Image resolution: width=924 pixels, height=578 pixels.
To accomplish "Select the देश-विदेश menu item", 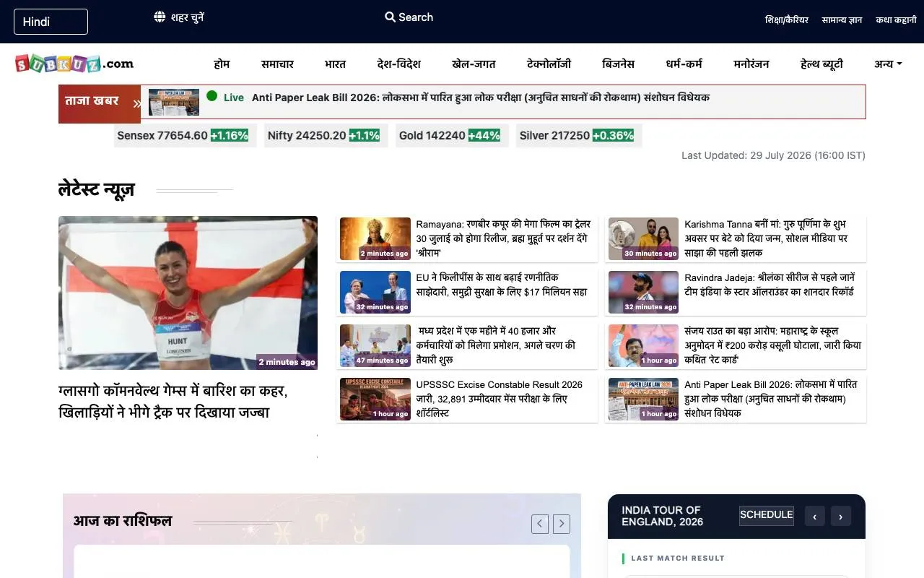I will point(398,64).
